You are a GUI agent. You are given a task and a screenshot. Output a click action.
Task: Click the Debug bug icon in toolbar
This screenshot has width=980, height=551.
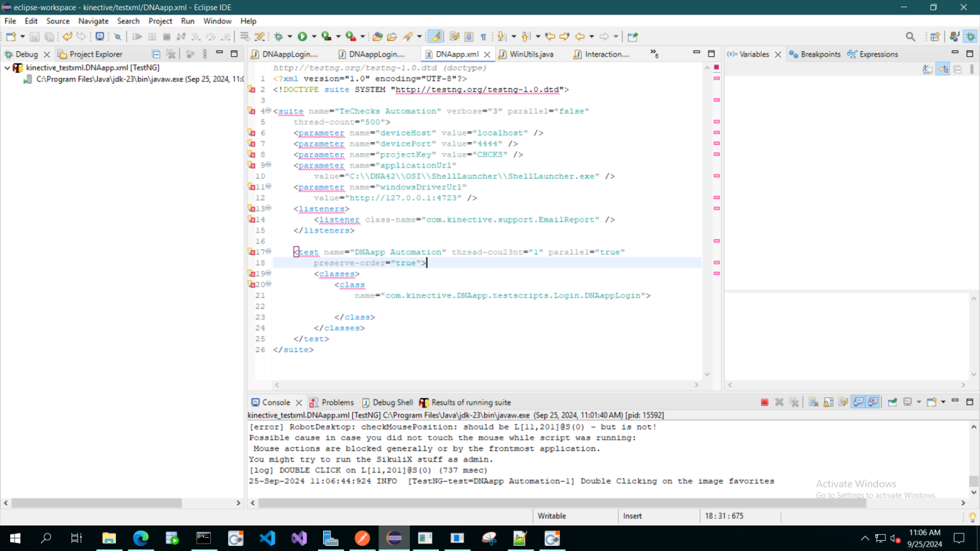point(279,36)
